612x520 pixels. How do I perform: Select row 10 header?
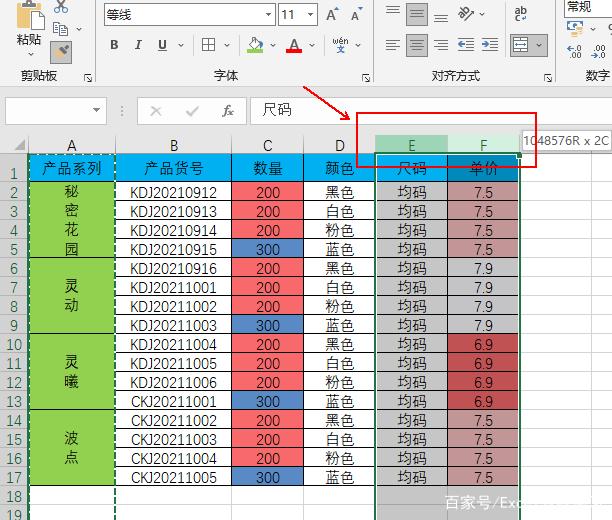(x=14, y=344)
